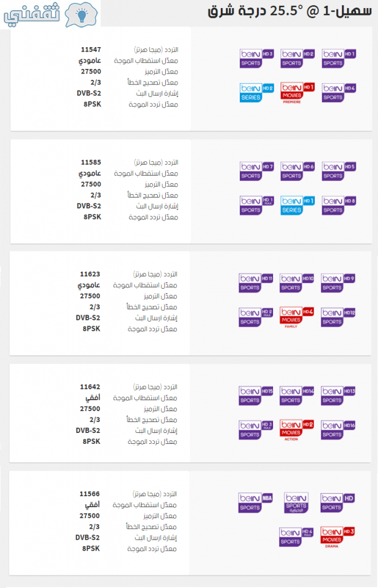Select the 11623 frequency value
Screen dimensions: 378x588
click(90, 274)
